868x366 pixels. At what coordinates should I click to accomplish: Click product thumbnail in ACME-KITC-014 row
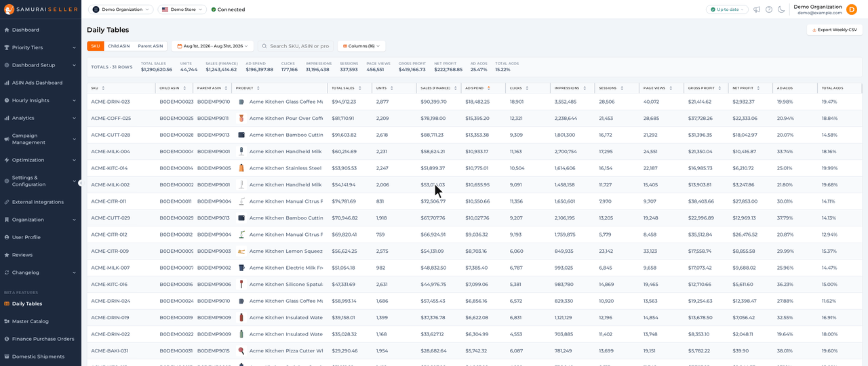click(241, 168)
